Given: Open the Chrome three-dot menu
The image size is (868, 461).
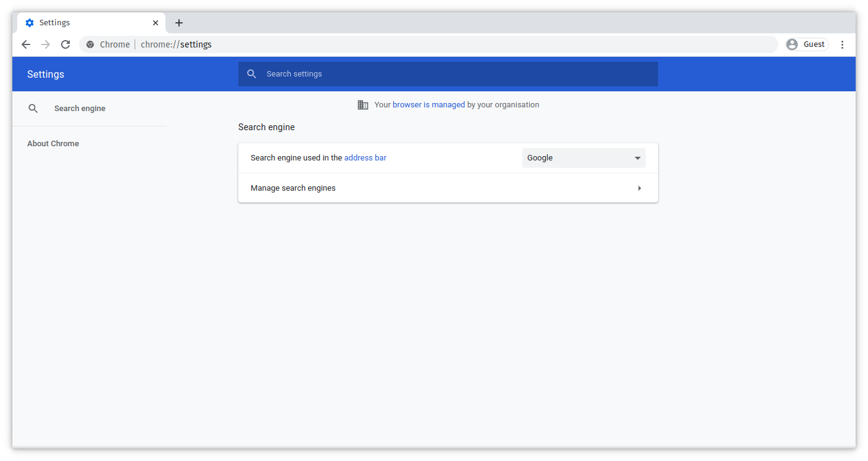Looking at the screenshot, I should [843, 44].
